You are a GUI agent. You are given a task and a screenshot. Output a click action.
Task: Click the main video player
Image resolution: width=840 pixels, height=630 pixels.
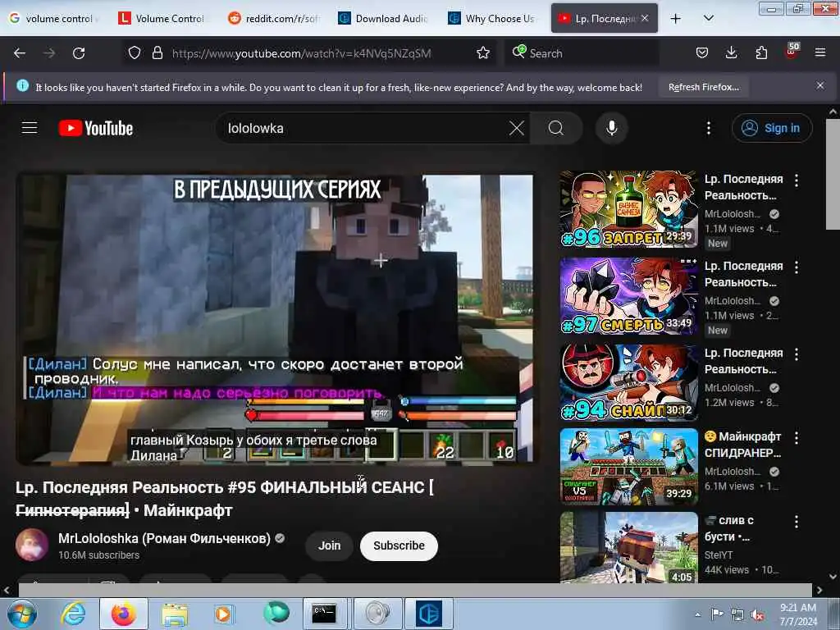275,319
